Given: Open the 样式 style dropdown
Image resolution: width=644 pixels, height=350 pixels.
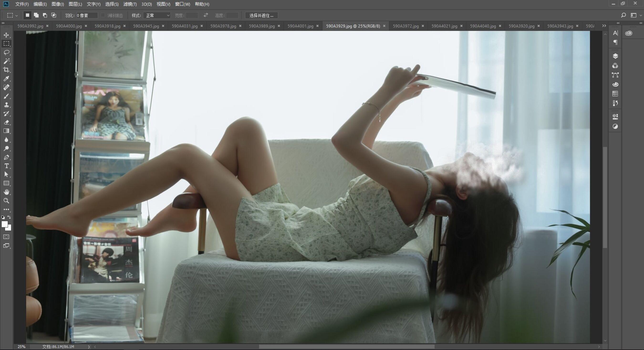Looking at the screenshot, I should pos(157,16).
